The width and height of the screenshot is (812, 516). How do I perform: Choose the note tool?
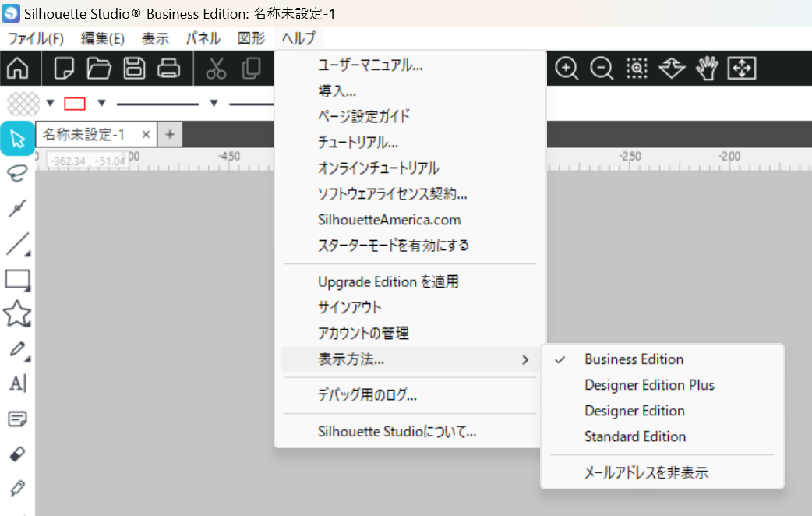click(18, 419)
